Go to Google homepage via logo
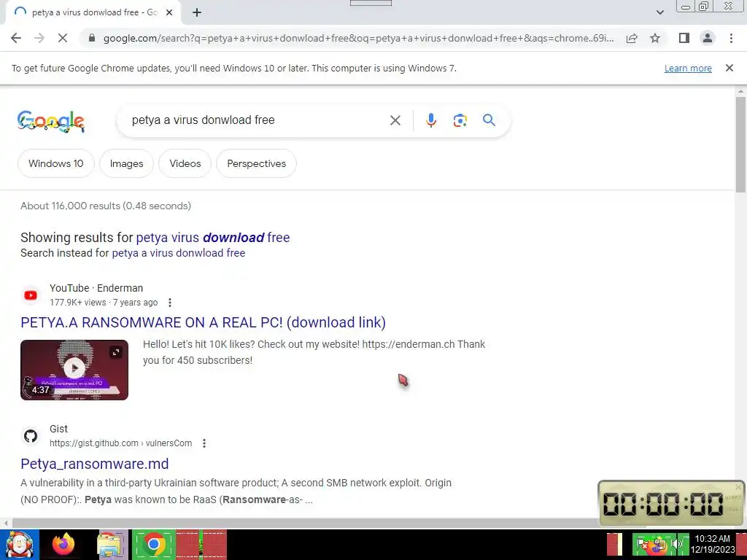 51,121
